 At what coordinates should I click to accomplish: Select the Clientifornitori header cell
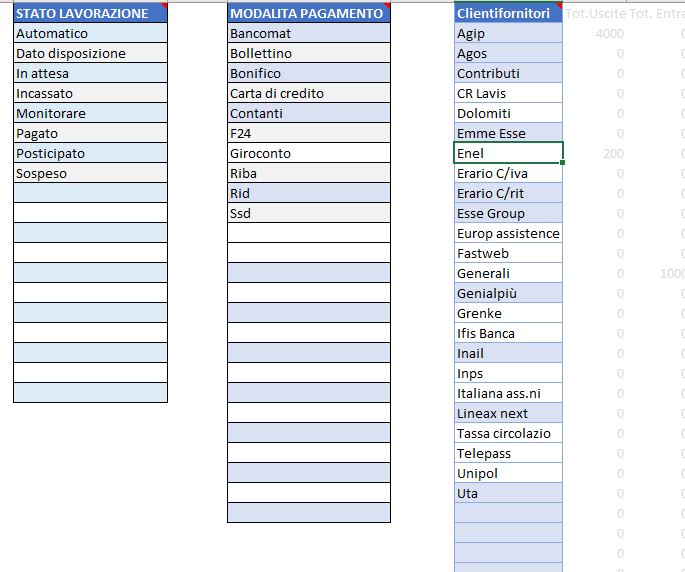509,13
